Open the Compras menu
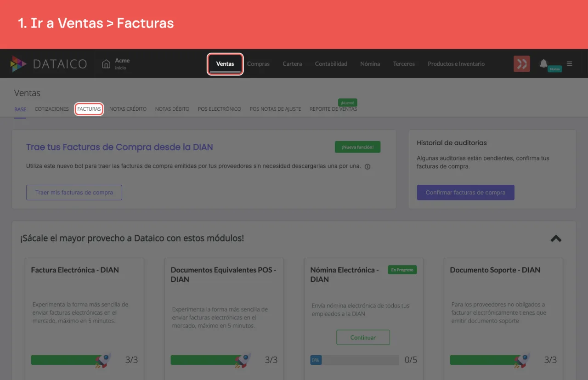 258,64
